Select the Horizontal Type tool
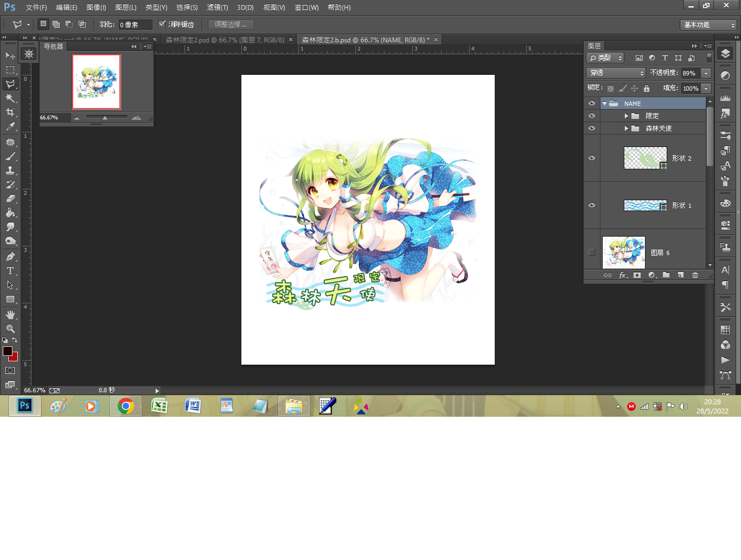 click(x=10, y=271)
